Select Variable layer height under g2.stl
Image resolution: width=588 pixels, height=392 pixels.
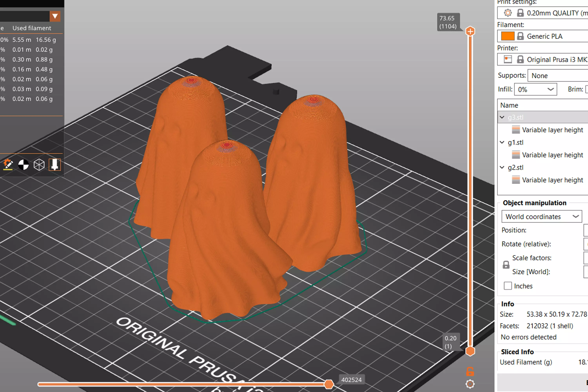click(x=553, y=180)
